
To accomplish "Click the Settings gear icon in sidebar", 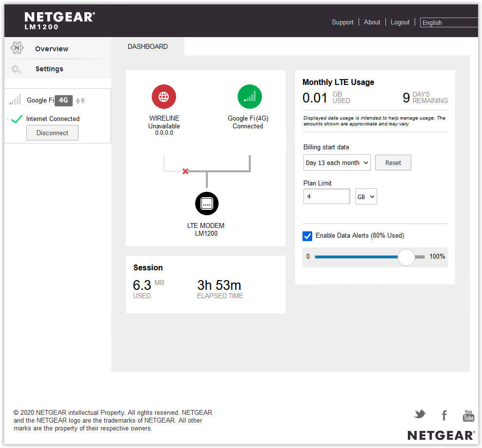I will (17, 69).
